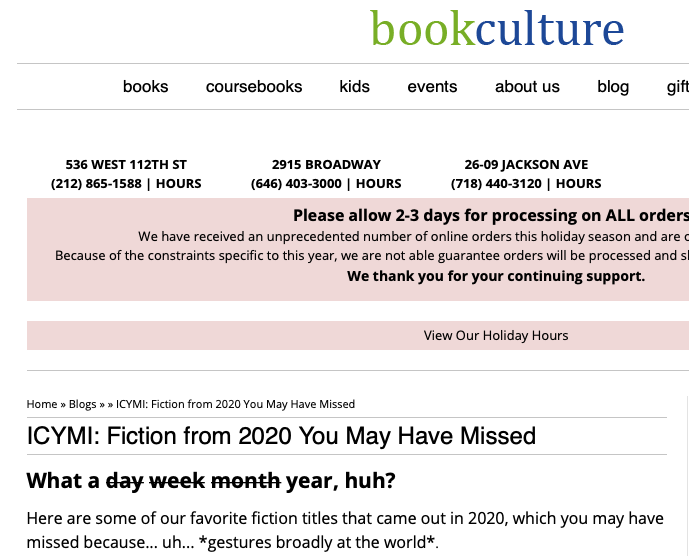
Task: Navigate to about us
Action: click(x=527, y=87)
